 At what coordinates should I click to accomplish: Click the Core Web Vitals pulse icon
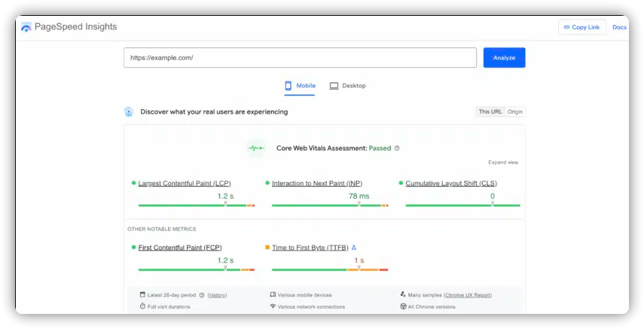pyautogui.click(x=257, y=148)
